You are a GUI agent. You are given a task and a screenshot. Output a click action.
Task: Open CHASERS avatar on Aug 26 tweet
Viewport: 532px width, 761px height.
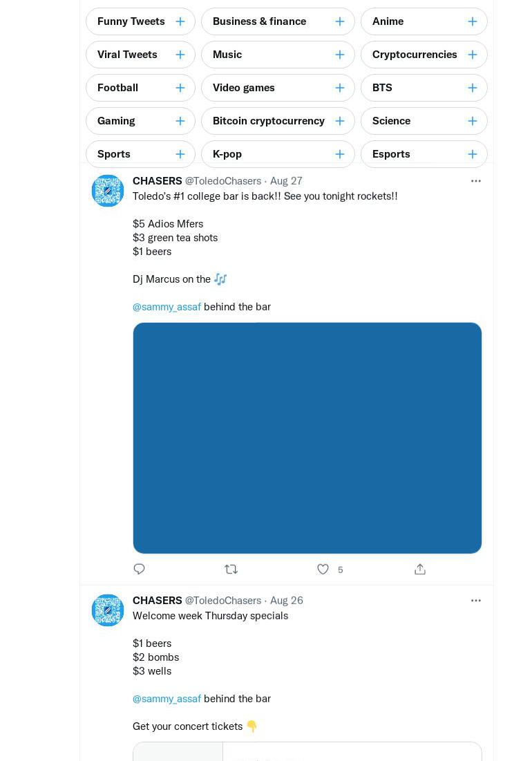coord(108,610)
